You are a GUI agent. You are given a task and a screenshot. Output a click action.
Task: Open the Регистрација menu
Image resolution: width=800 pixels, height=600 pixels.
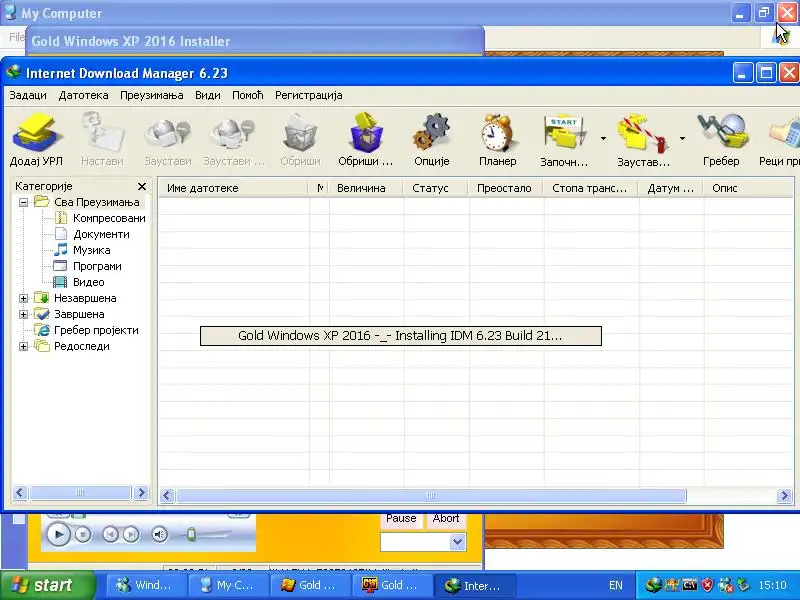(309, 95)
